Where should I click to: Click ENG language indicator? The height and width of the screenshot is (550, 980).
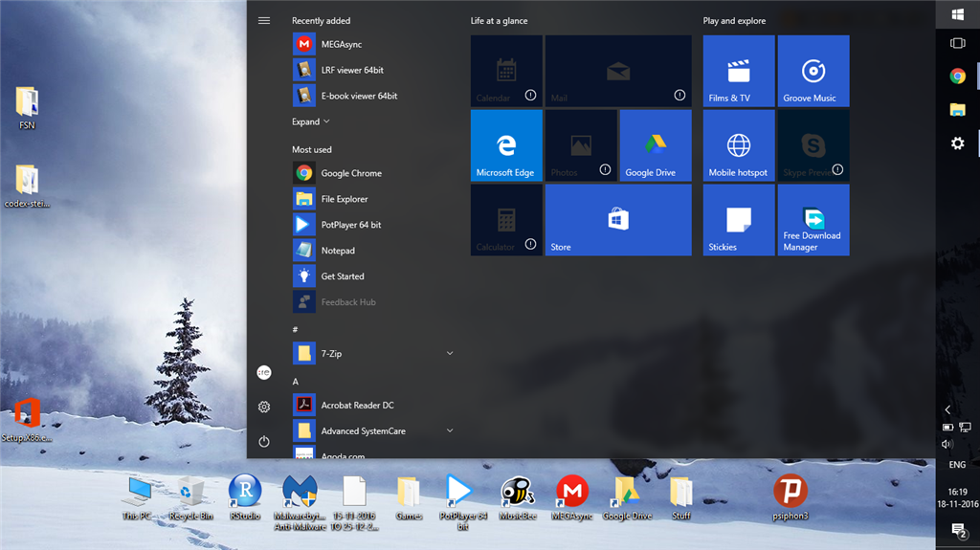[x=957, y=464]
